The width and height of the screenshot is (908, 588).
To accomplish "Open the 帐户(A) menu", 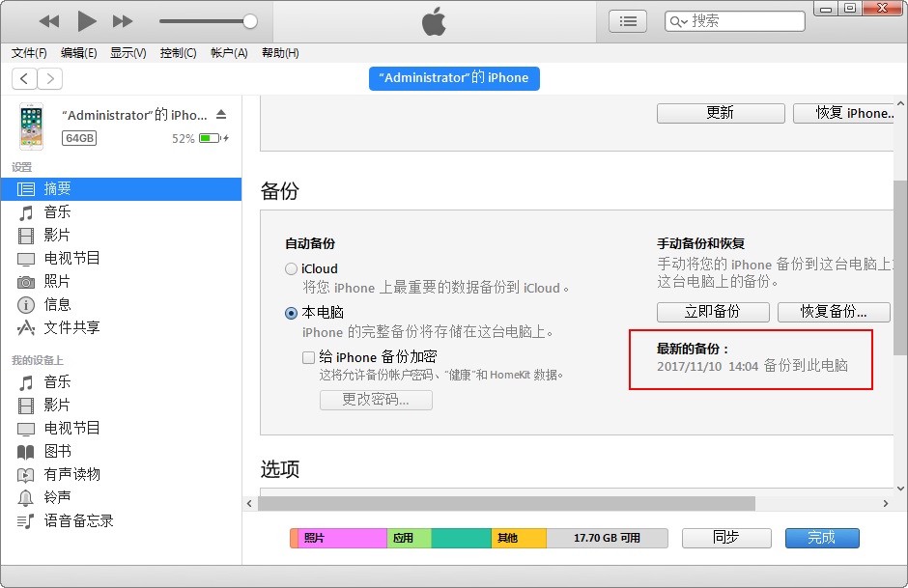I will point(229,53).
